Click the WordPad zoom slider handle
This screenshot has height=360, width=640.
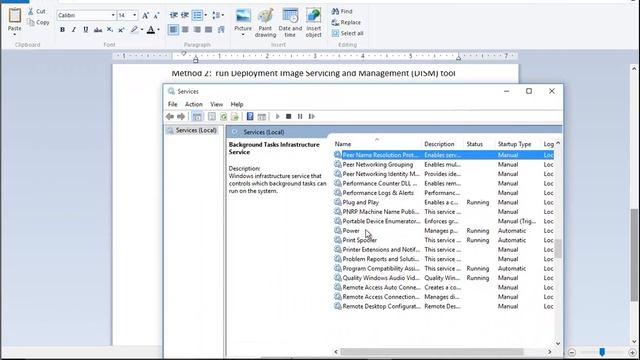click(602, 352)
